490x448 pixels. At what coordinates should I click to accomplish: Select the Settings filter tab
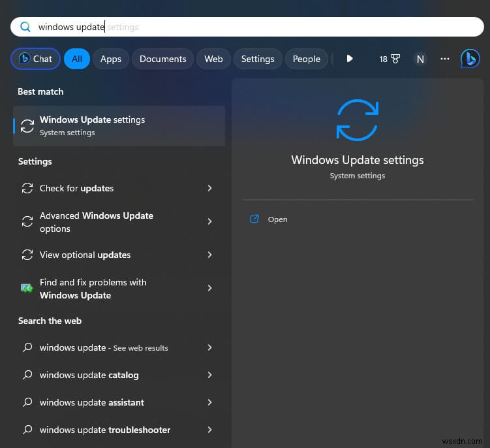258,59
